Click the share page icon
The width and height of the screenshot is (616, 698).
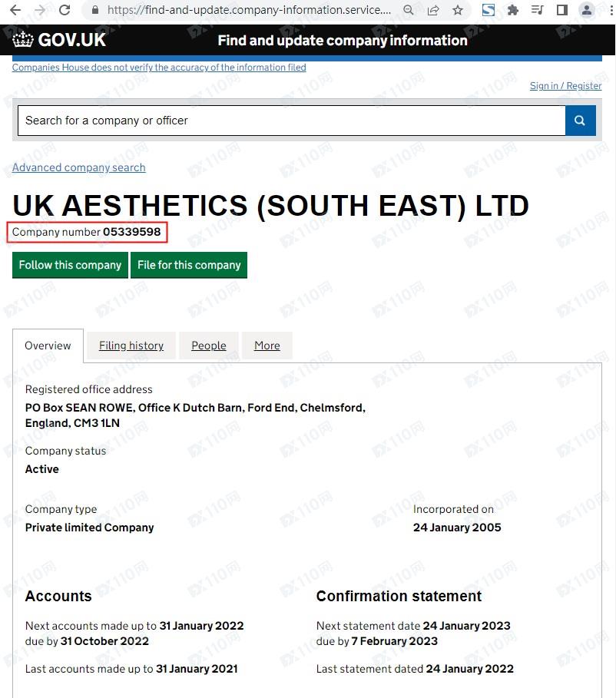point(433,11)
